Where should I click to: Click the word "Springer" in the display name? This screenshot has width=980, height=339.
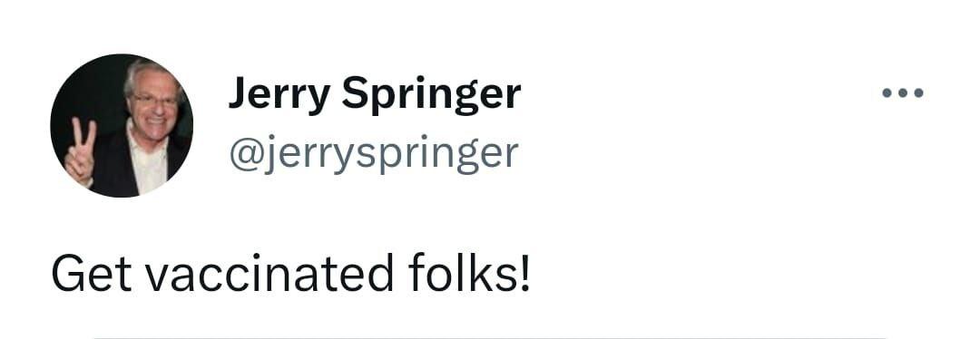pyautogui.click(x=431, y=95)
